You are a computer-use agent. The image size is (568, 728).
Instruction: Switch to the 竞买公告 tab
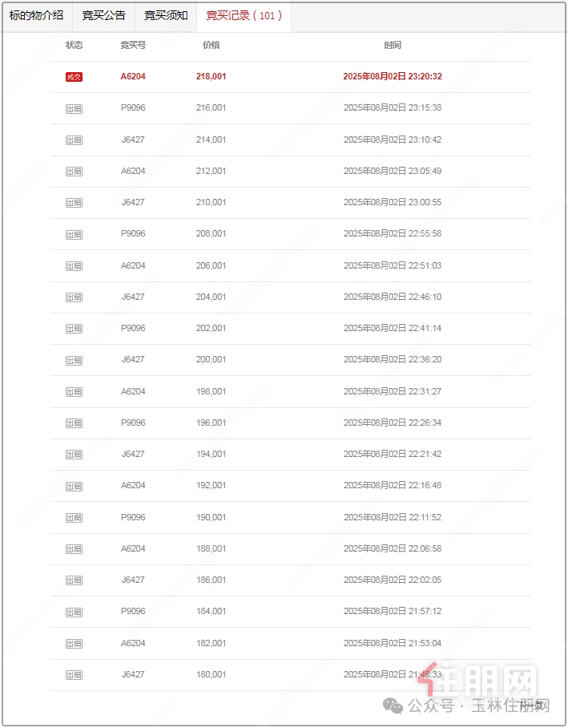[104, 16]
